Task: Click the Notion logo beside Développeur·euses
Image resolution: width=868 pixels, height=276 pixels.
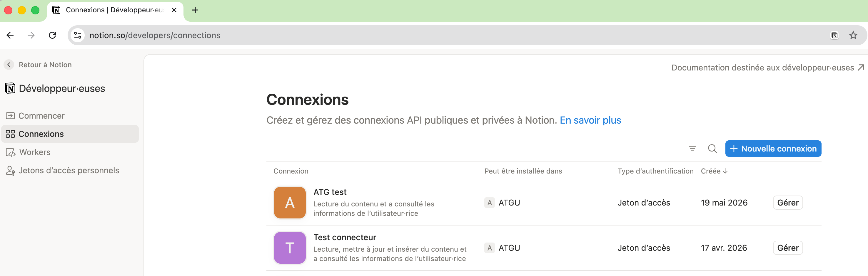Action: (10, 88)
